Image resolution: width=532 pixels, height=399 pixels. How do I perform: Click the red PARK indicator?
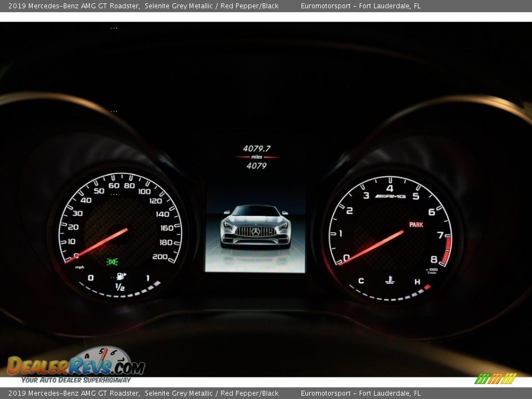coord(416,224)
